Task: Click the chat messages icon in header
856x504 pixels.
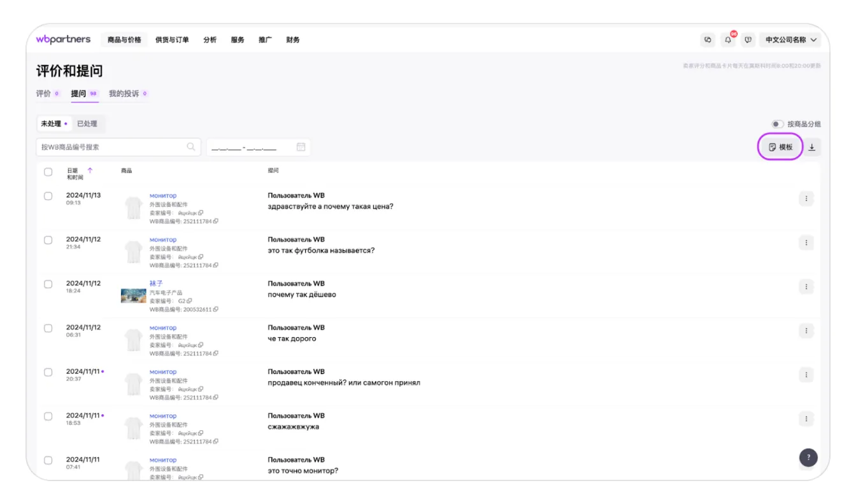Action: [708, 40]
